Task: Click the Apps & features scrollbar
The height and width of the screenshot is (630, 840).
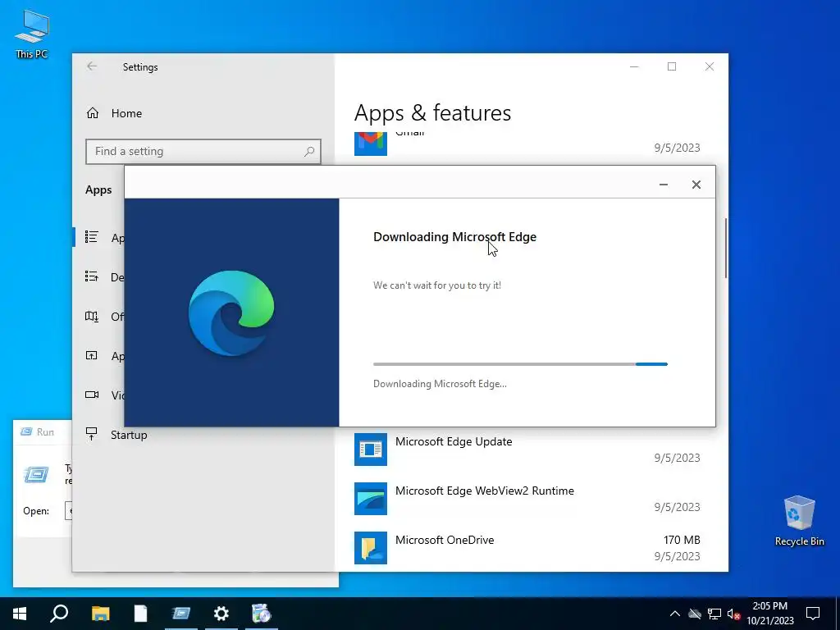Action: click(726, 248)
